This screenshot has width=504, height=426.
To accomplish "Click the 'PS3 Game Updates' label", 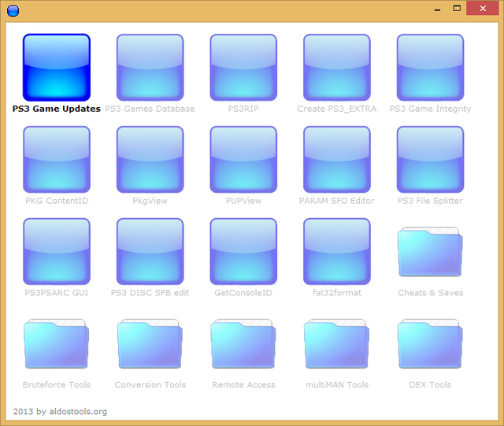I will tap(57, 109).
